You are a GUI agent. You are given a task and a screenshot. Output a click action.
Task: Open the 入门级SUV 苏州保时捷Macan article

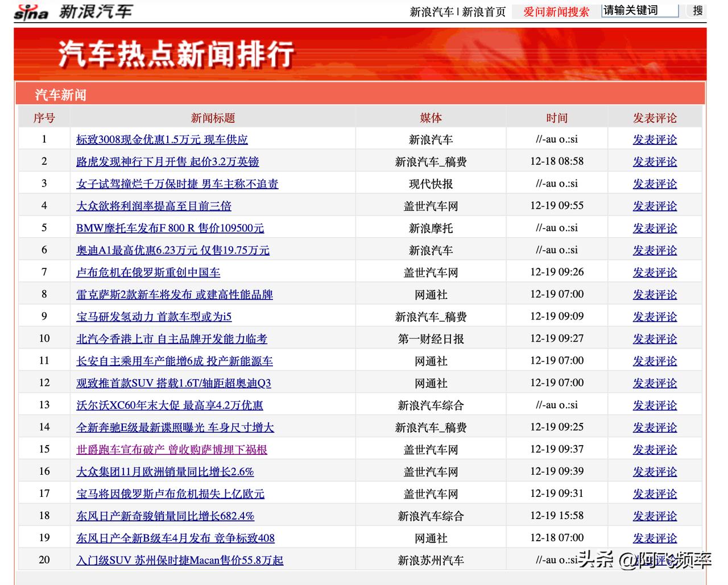tap(179, 560)
